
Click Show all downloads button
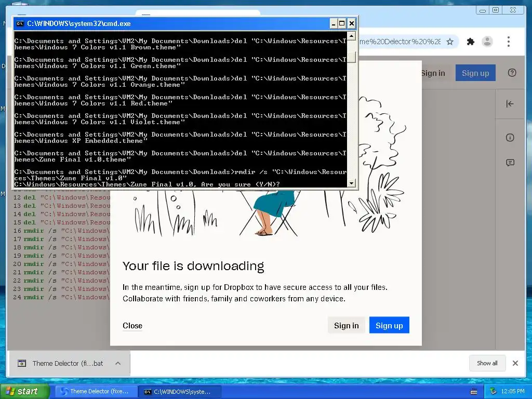487,363
